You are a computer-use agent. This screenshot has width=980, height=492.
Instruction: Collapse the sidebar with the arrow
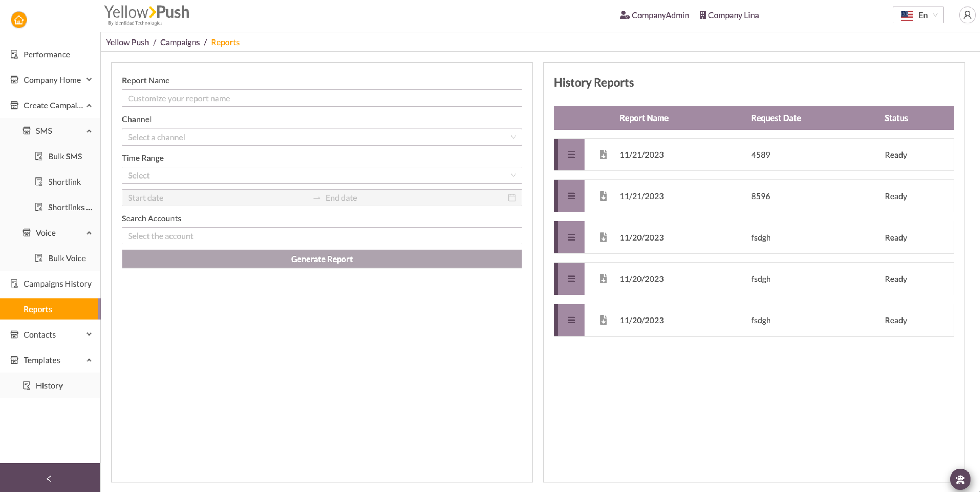49,478
